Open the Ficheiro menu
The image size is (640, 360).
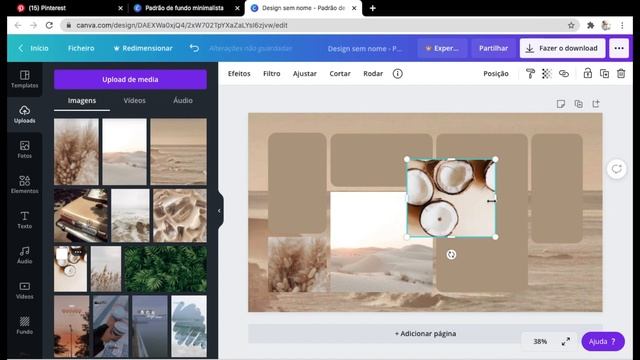click(81, 48)
